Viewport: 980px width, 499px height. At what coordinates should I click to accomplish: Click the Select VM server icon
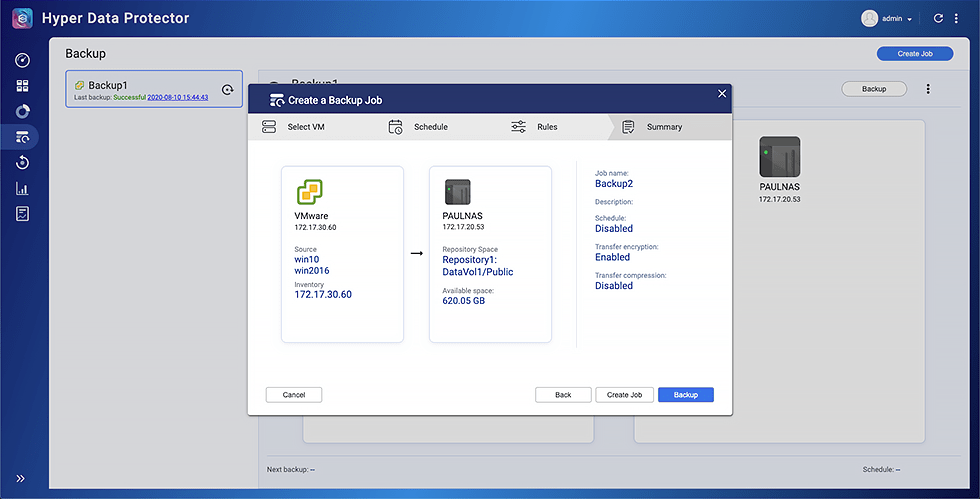[x=269, y=127]
